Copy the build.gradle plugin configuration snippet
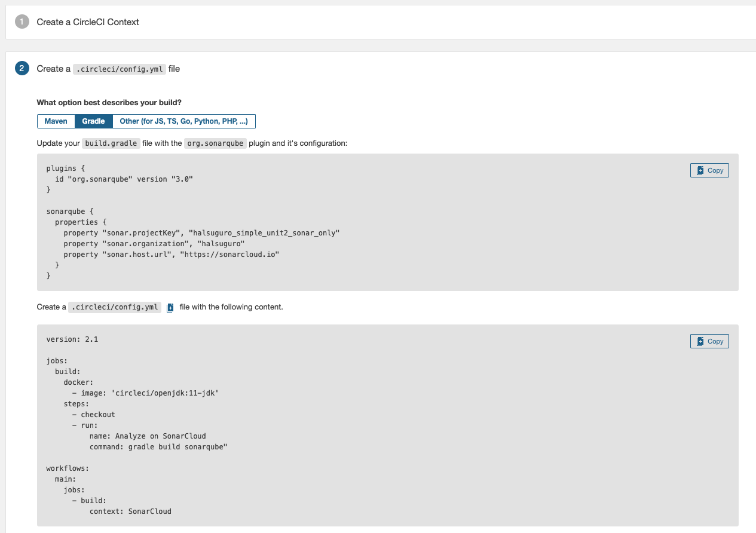The height and width of the screenshot is (533, 756). pos(709,170)
